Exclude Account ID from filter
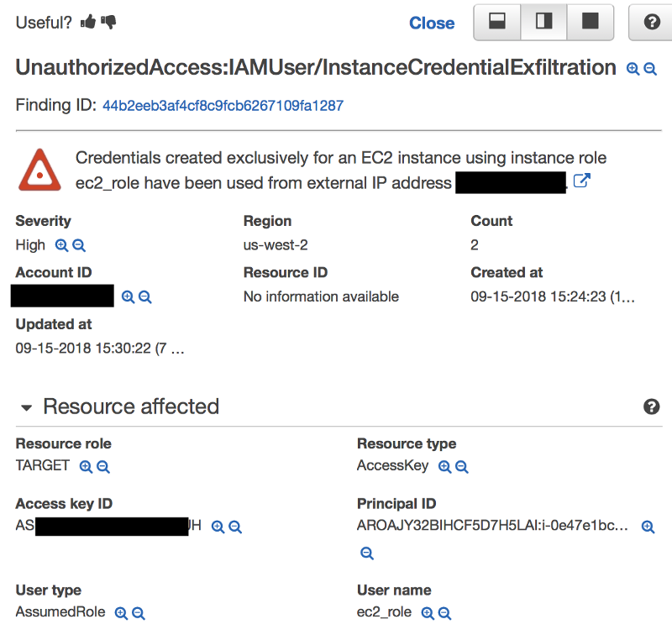Screen dimensions: 672x640 tap(144, 296)
